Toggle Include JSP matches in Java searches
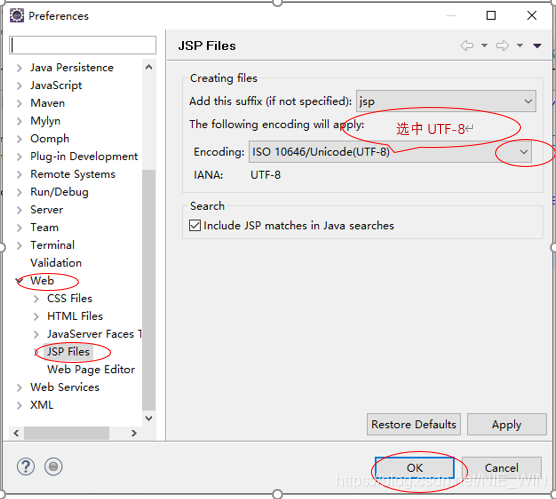Viewport: 556px width, 499px height. coord(195,226)
